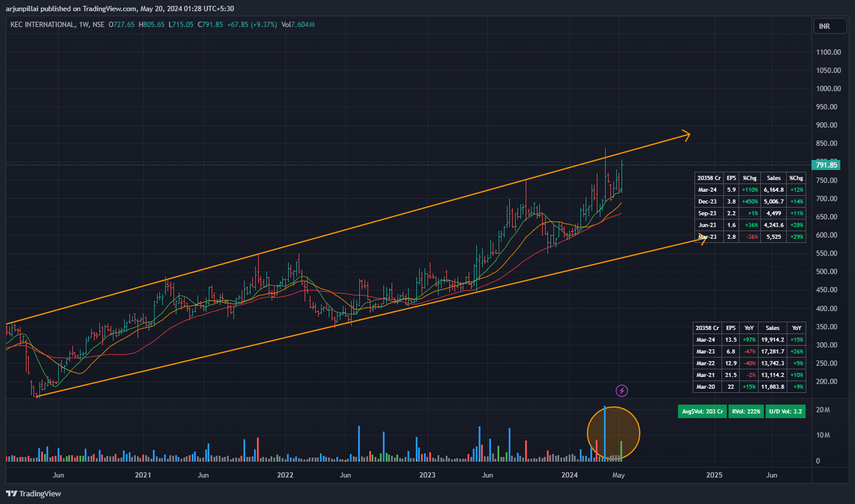Click the Avg$Vol: 203 Cr badge
This screenshot has height=504, width=855.
click(x=702, y=412)
